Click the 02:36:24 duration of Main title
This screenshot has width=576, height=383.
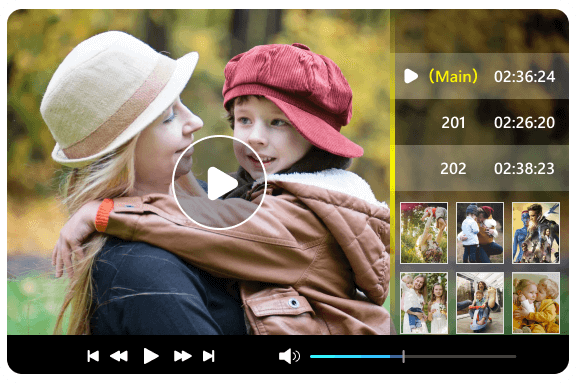tap(524, 77)
